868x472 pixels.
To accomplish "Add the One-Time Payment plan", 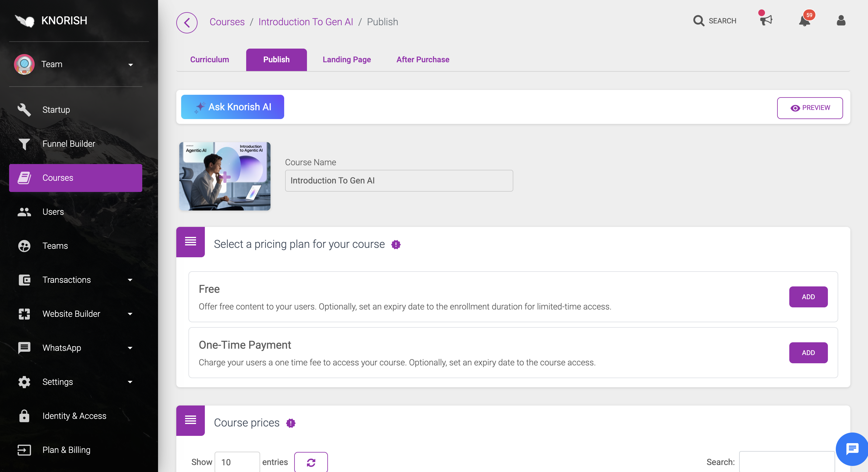I will (x=808, y=353).
